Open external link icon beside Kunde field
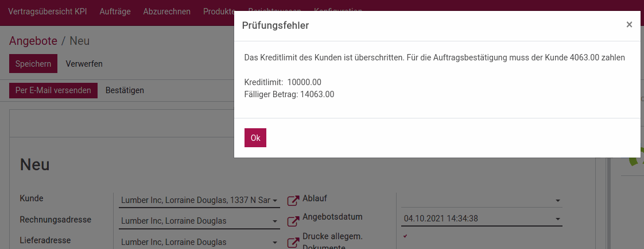 point(293,201)
